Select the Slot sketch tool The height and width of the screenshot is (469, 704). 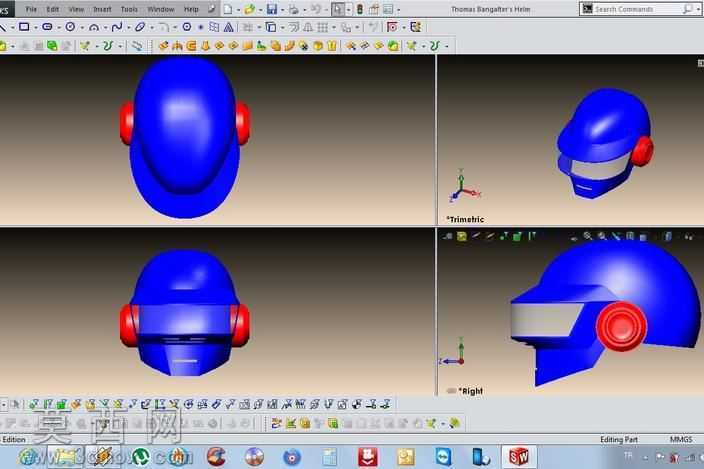click(47, 27)
